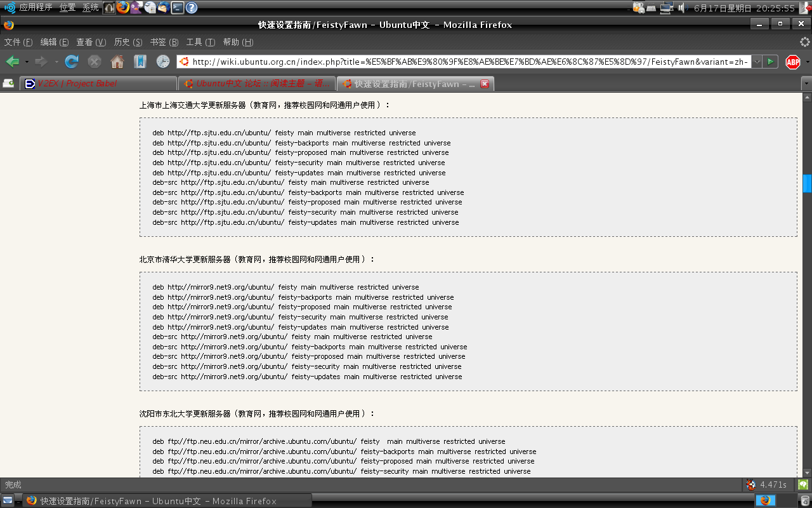The image size is (812, 508).
Task: Go to the home page via house icon
Action: (117, 62)
